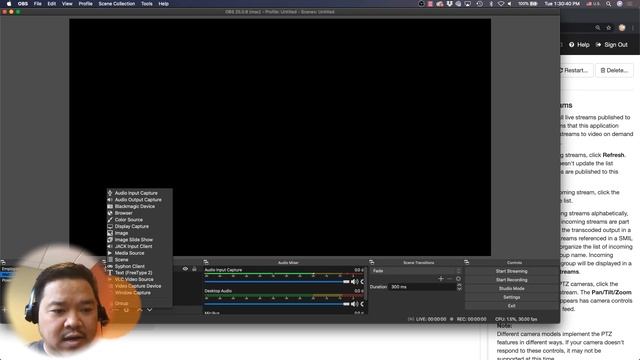Viewport: 640px width, 360px height.
Task: Click AirPlay icon in menu bar
Action: pyautogui.click(x=468, y=4)
